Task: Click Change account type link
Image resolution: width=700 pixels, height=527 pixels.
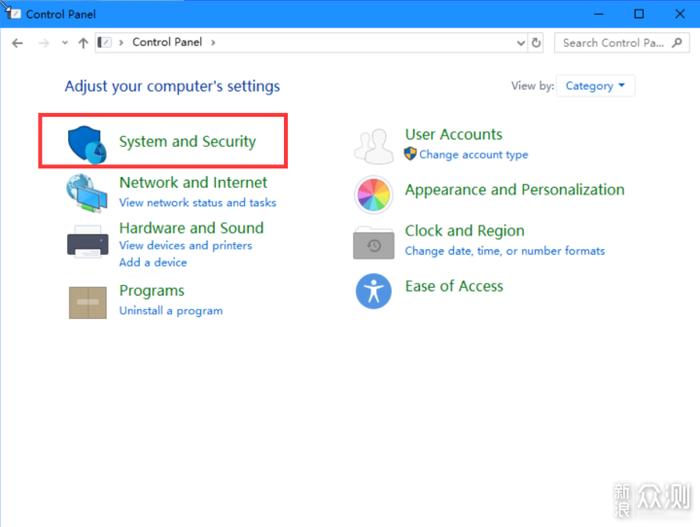Action: click(474, 155)
